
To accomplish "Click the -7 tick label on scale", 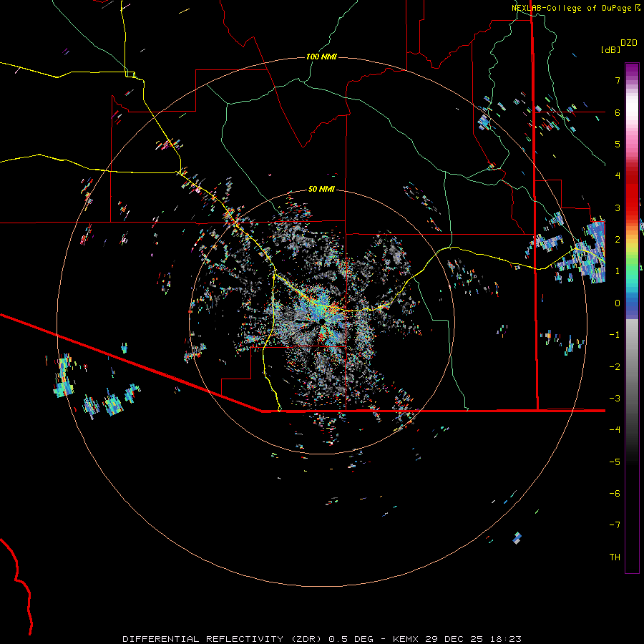I will (x=615, y=525).
